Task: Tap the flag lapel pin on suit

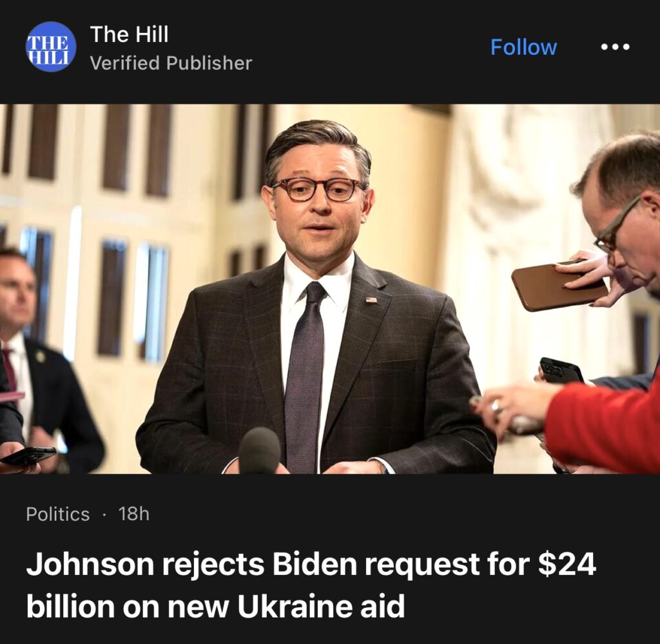Action: click(x=371, y=300)
